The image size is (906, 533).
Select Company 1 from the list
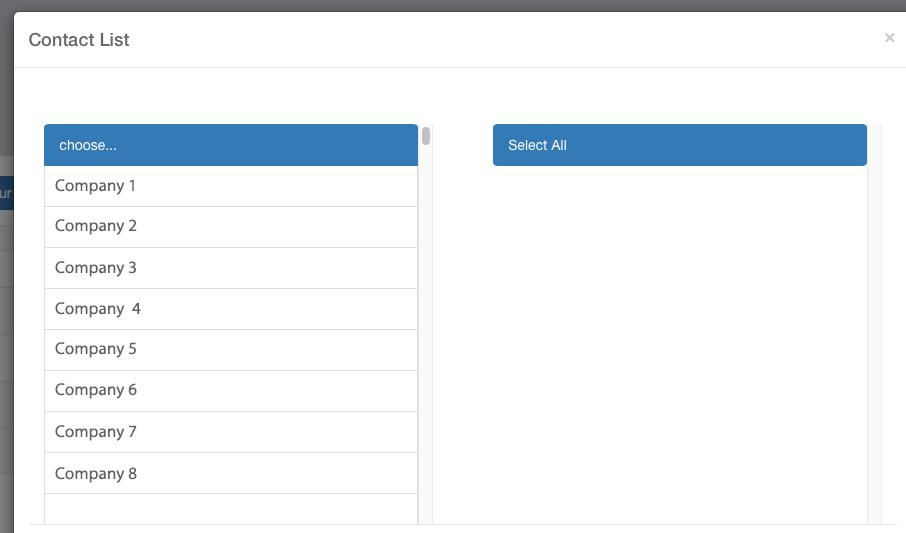click(x=230, y=186)
